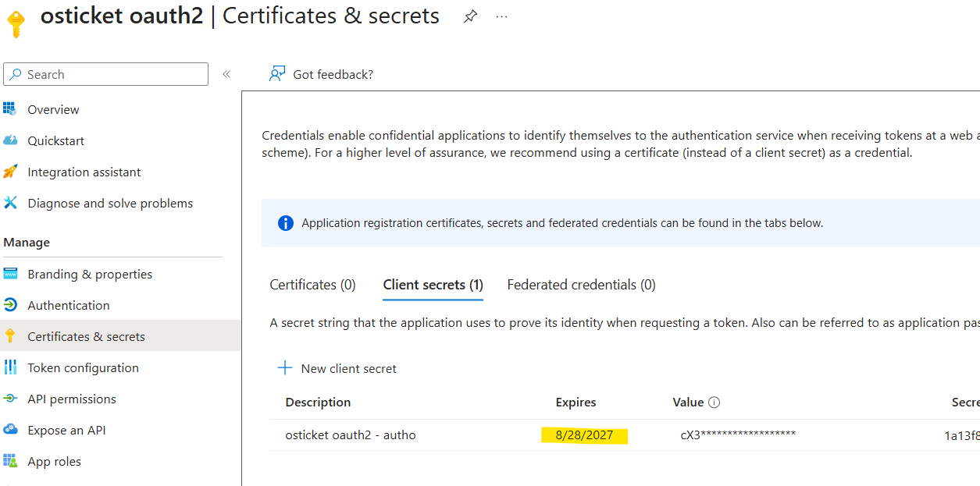Click New client secret
This screenshot has width=980, height=486.
[348, 368]
